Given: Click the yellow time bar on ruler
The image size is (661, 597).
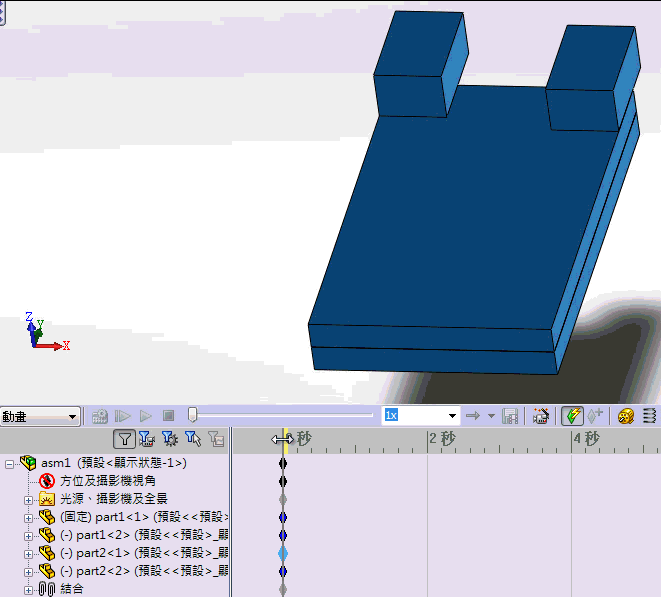Looking at the screenshot, I should tap(285, 441).
